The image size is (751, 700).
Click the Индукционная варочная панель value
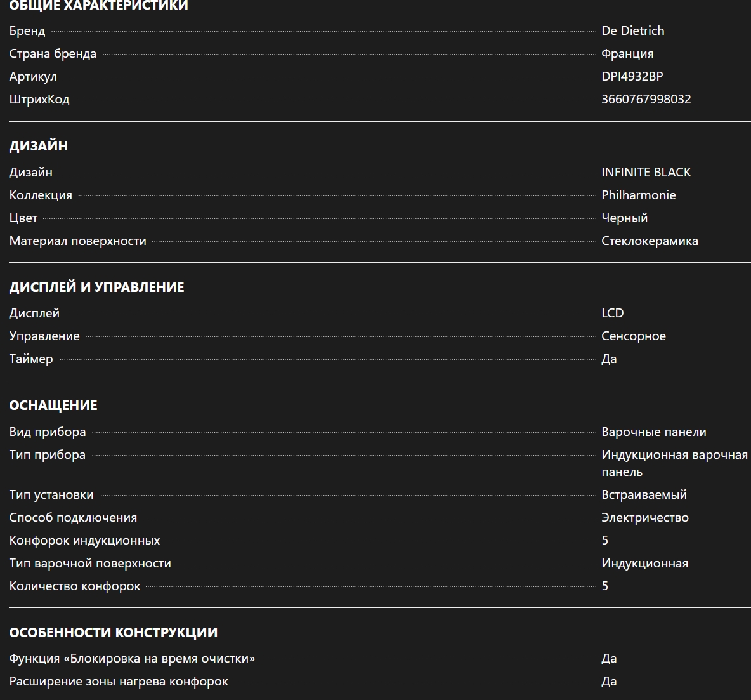[x=674, y=463]
